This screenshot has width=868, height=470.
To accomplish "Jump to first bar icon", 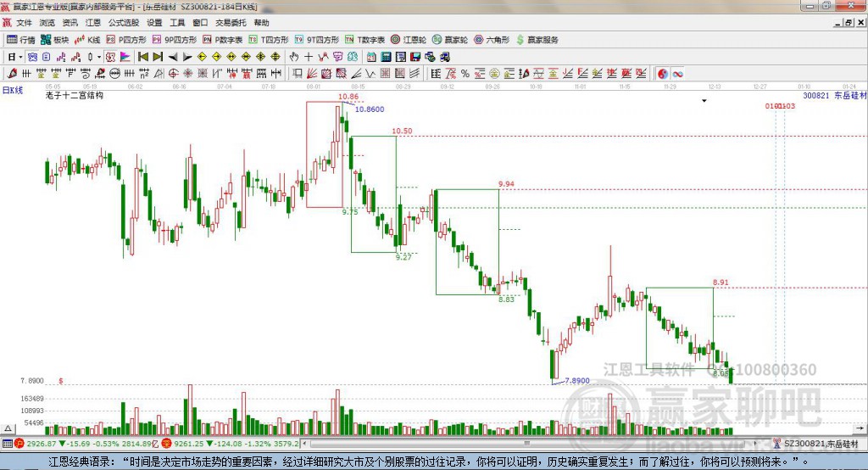I will pyautogui.click(x=143, y=57).
